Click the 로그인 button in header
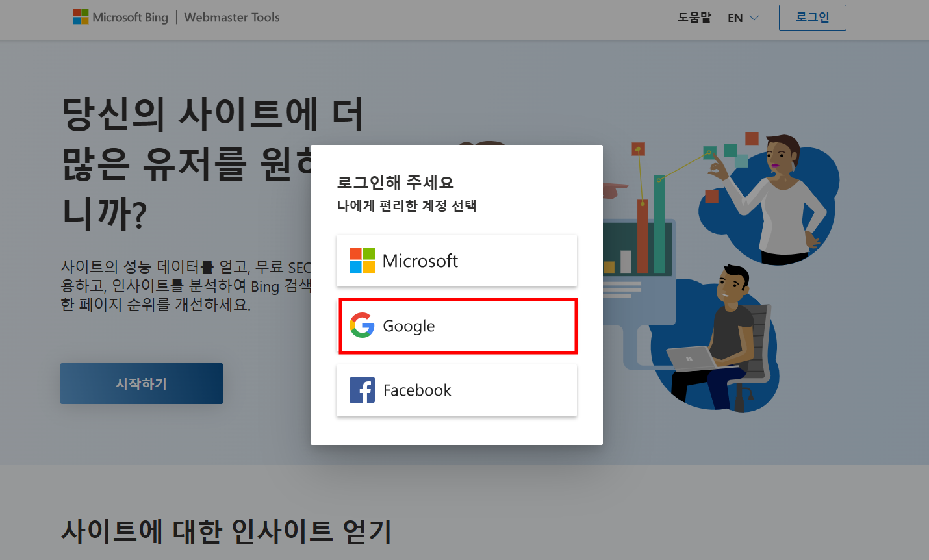The height and width of the screenshot is (560, 929). 813,18
